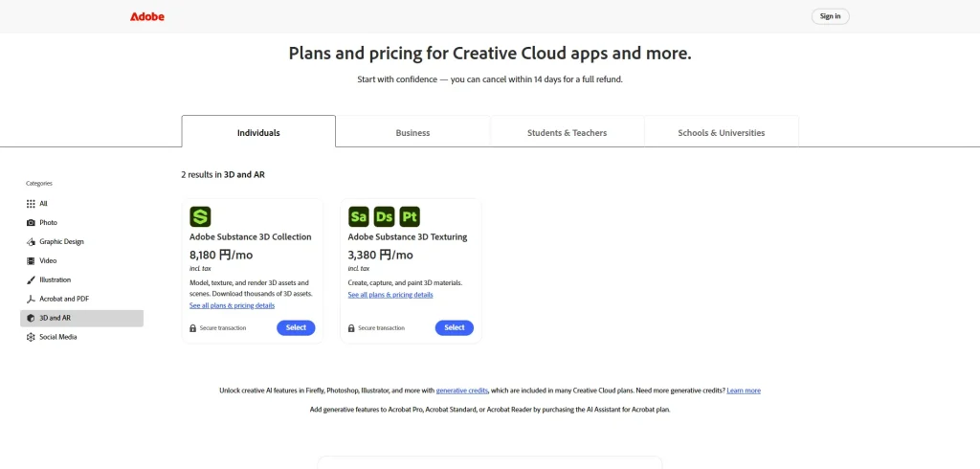
Task: Open pricing details for Substance 3D Collection
Action: tap(232, 305)
